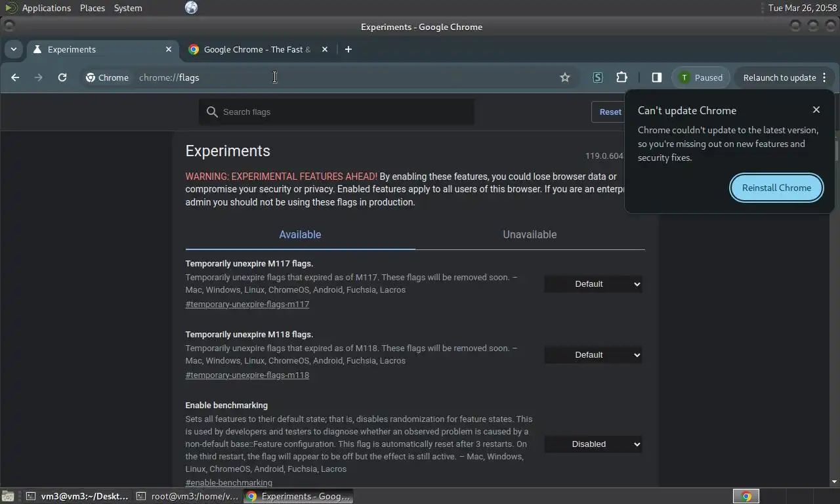Image resolution: width=840 pixels, height=504 pixels.
Task: Click the date and time clock
Action: pyautogui.click(x=802, y=8)
